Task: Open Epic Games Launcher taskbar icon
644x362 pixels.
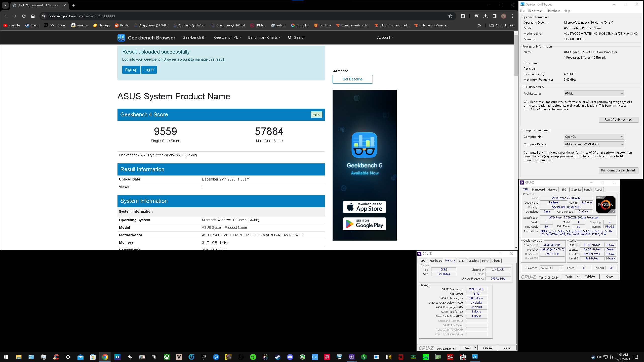Action: pyautogui.click(x=204, y=357)
